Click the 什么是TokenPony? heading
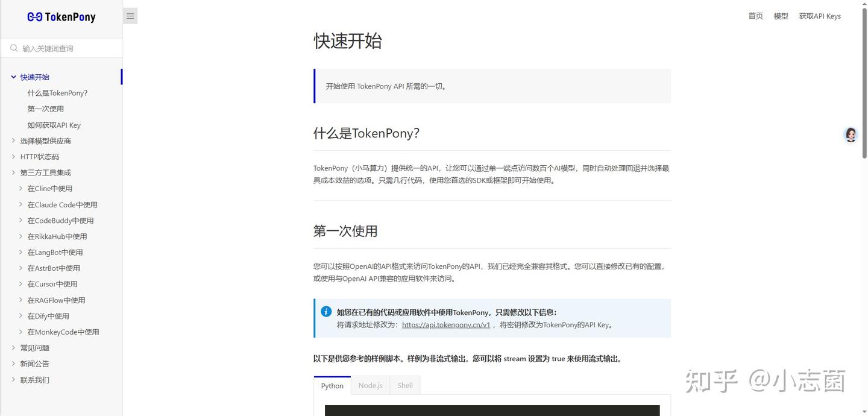The image size is (868, 416). [366, 133]
